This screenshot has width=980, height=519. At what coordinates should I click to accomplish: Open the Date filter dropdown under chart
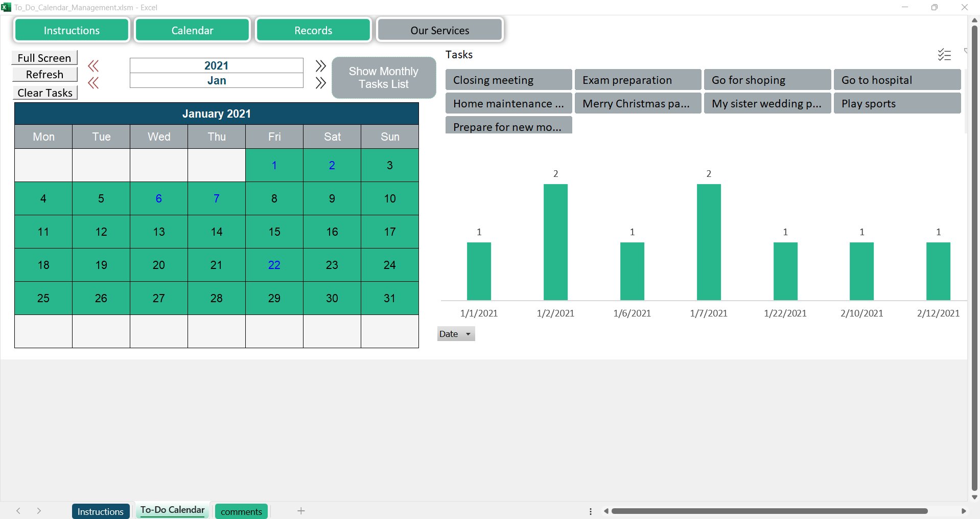(x=456, y=334)
